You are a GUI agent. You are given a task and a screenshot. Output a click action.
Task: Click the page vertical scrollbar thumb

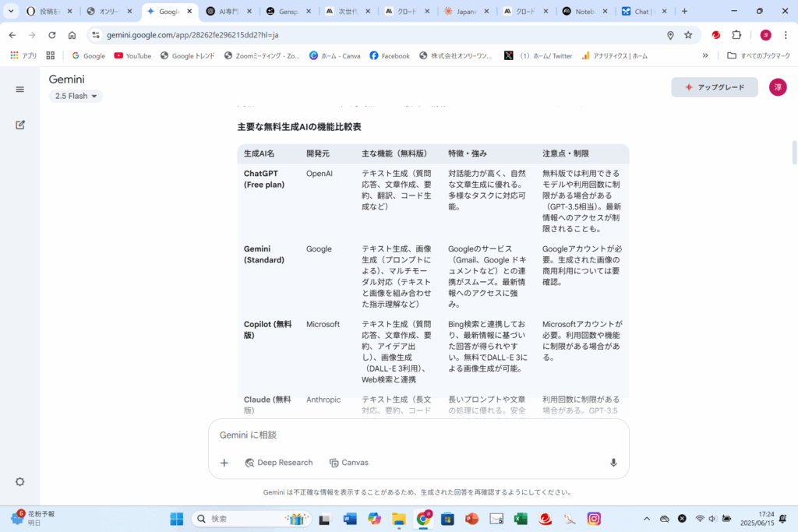click(794, 152)
